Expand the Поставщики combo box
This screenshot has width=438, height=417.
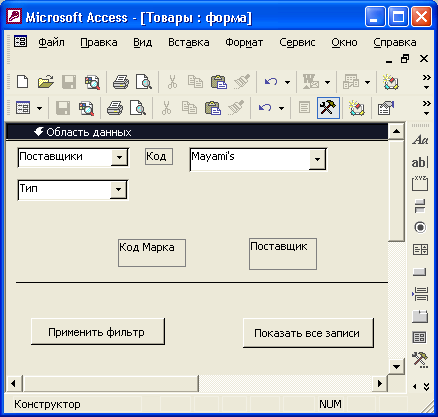click(x=119, y=157)
